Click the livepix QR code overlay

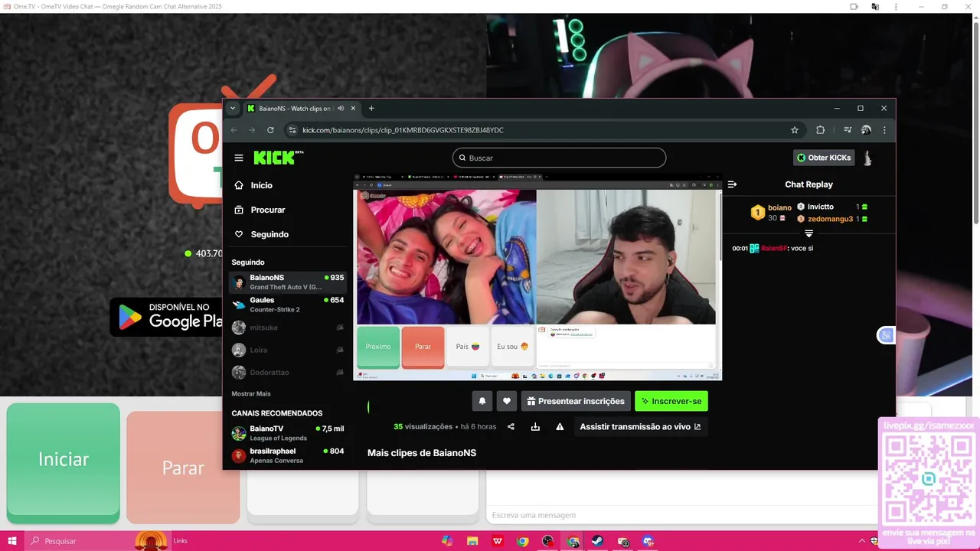[x=928, y=478]
